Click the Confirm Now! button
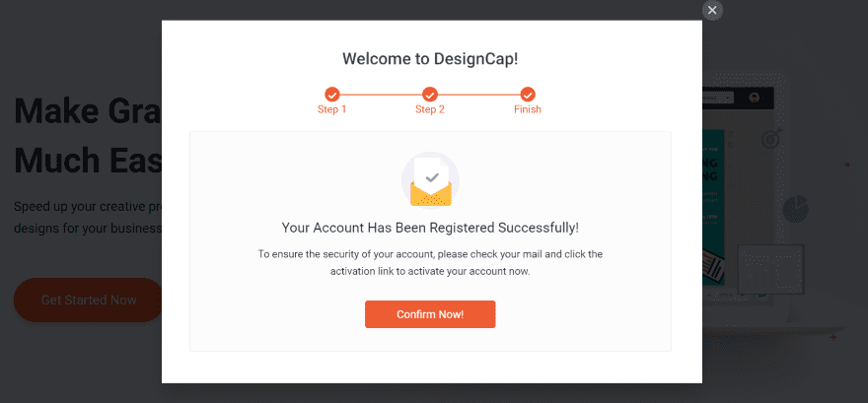 (430, 314)
